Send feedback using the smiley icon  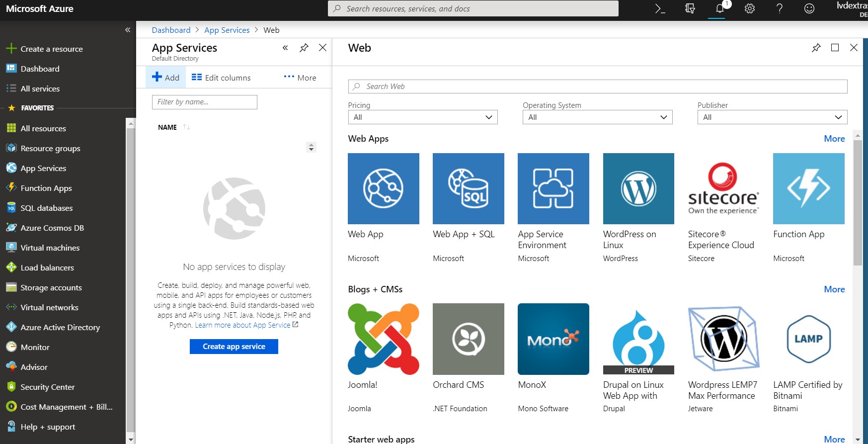point(809,8)
